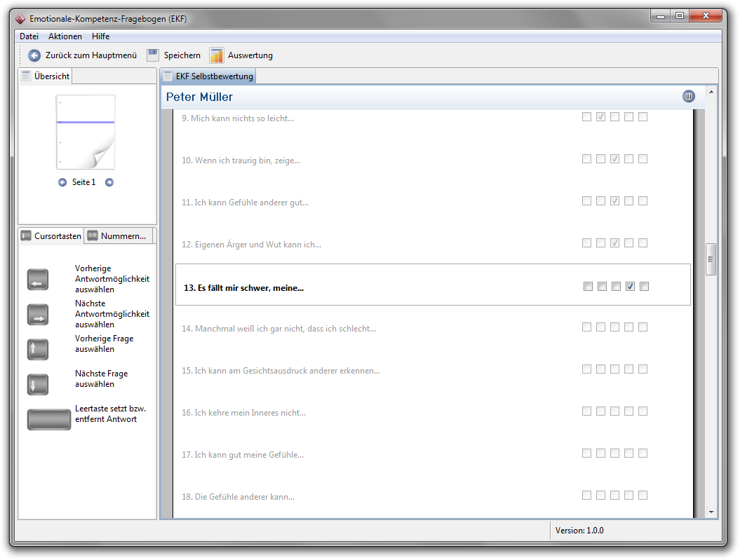Check first checkbox of question 11
740x560 pixels.
point(586,201)
